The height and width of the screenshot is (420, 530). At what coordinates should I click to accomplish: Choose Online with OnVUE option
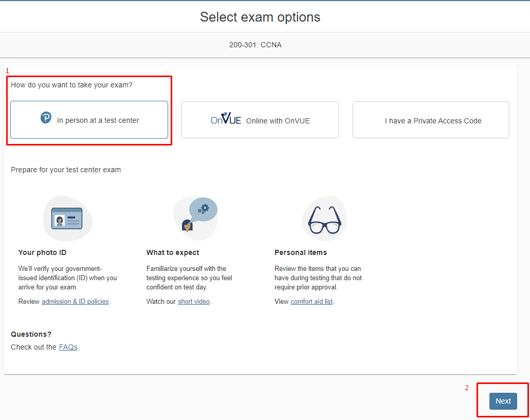pos(260,120)
